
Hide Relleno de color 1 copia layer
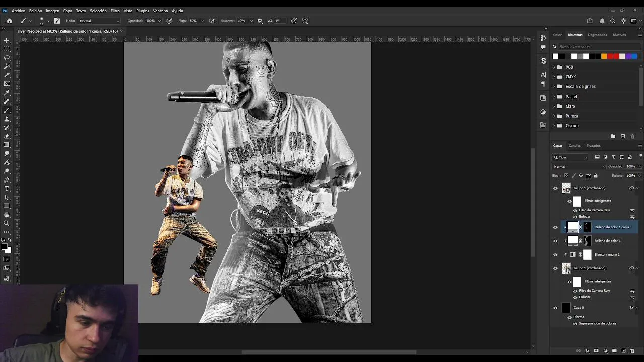pyautogui.click(x=555, y=227)
